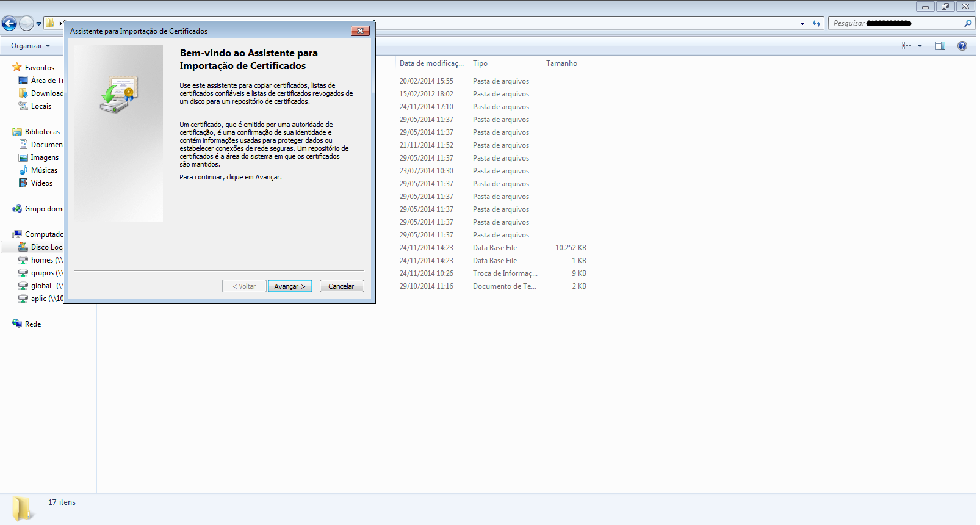Screen dimensions: 980x525
Task: Sort by the Tipo column header
Action: pos(480,63)
